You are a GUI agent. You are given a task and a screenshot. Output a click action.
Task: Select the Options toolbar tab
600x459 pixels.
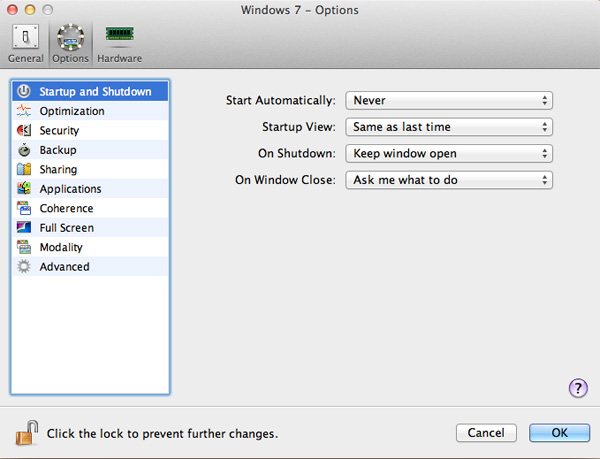coord(70,43)
